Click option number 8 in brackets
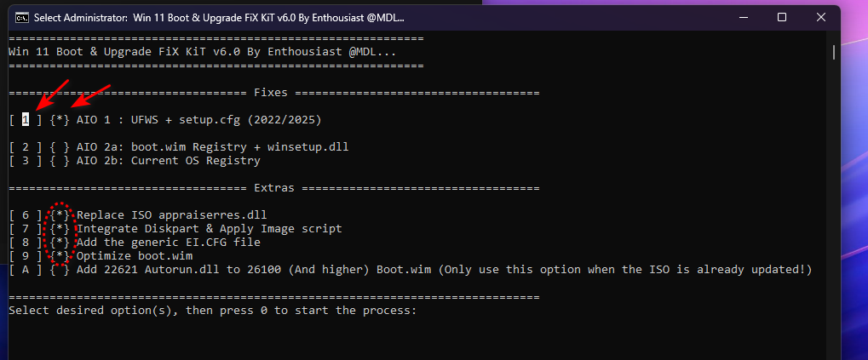The width and height of the screenshot is (868, 360). (26, 243)
